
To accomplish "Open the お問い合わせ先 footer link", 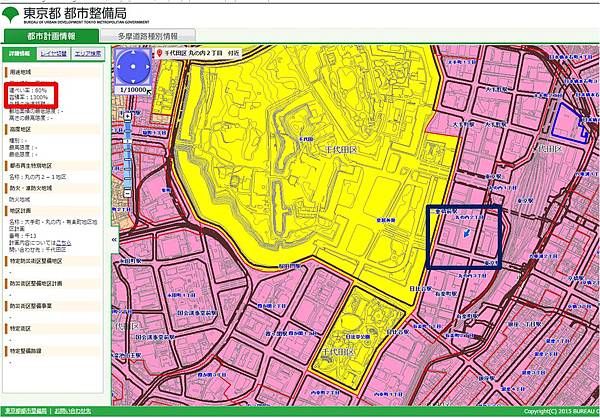I will tap(72, 411).
